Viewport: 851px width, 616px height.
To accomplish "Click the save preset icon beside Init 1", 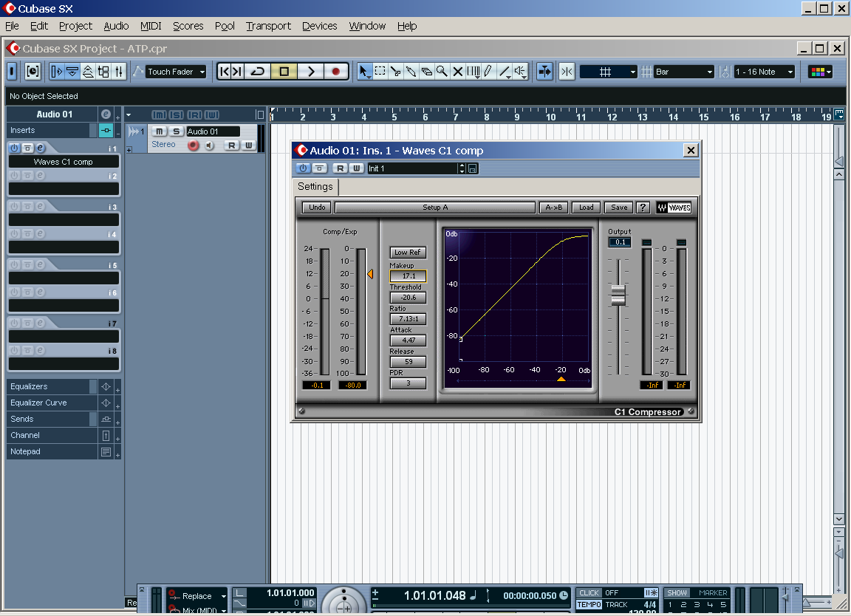I will click(x=473, y=169).
